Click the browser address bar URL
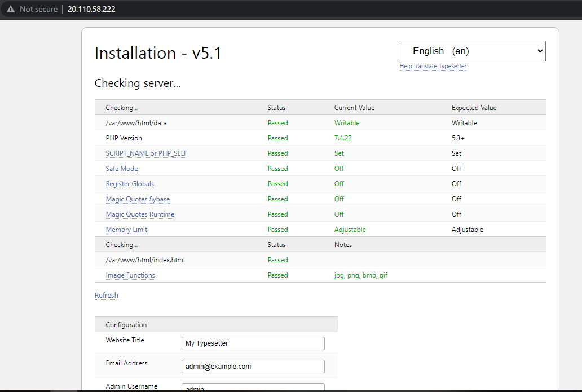Viewport: 582px width, 392px height. (91, 9)
